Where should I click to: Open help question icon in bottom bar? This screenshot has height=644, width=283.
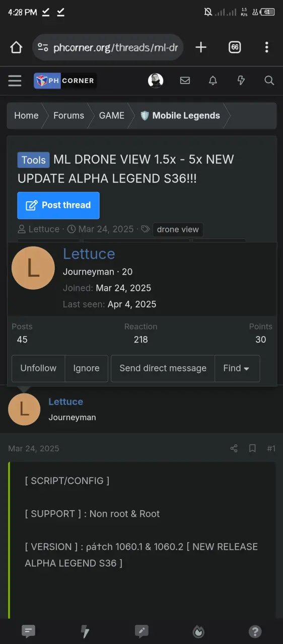(x=255, y=631)
